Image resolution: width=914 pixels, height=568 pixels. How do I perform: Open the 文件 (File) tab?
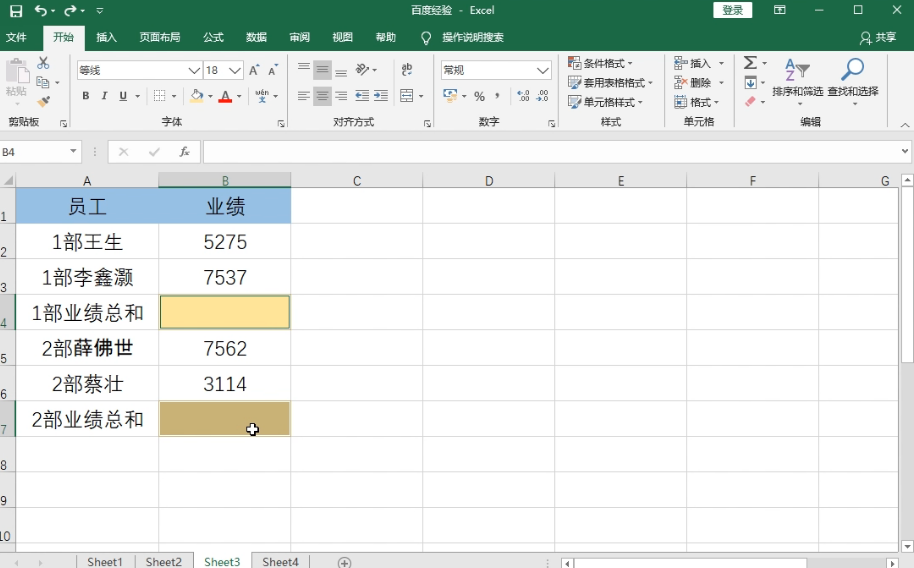tap(16, 37)
